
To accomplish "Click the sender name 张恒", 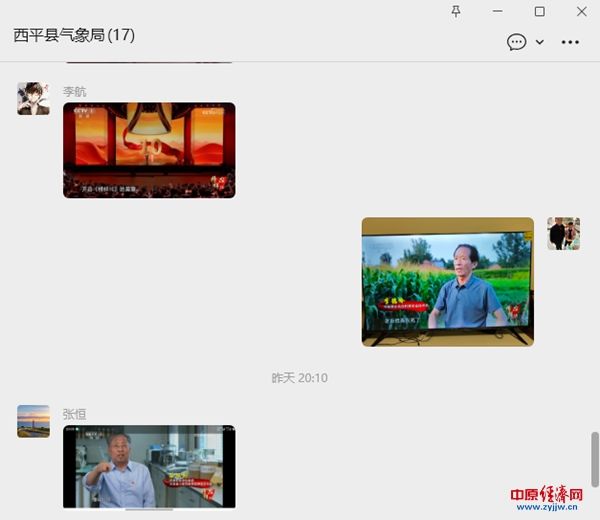I will pyautogui.click(x=75, y=414).
